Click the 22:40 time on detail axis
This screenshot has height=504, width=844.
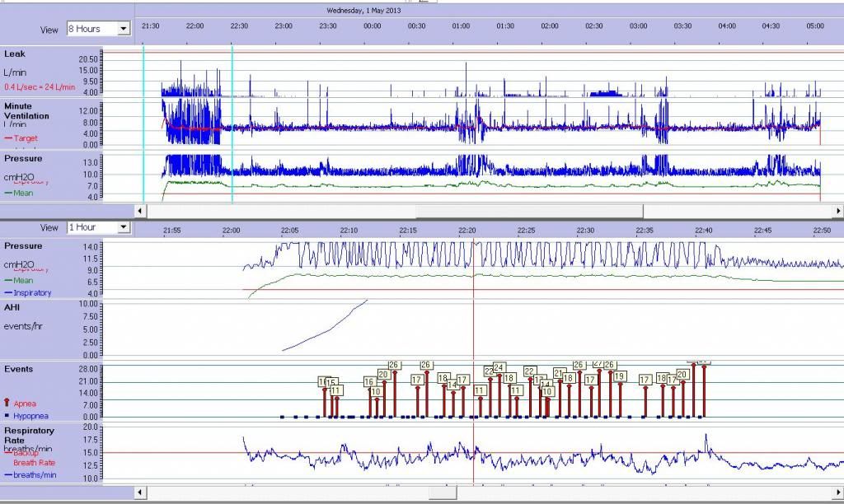tap(704, 231)
